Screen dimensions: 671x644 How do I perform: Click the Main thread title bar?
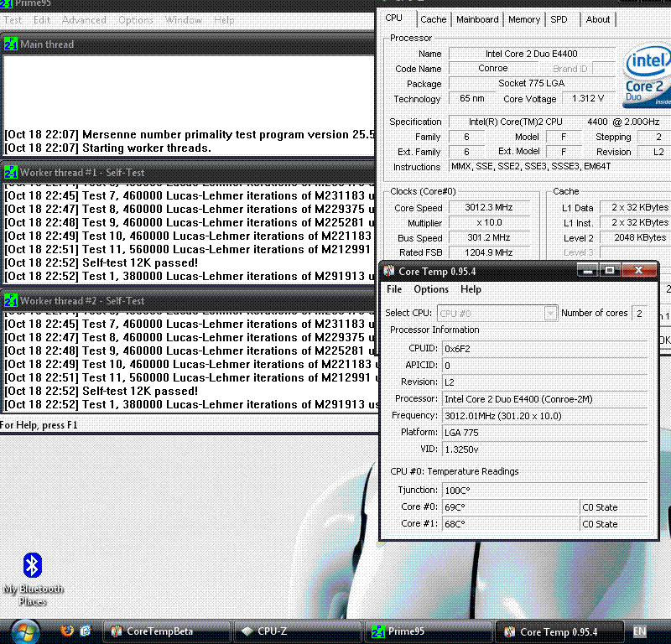click(x=188, y=44)
